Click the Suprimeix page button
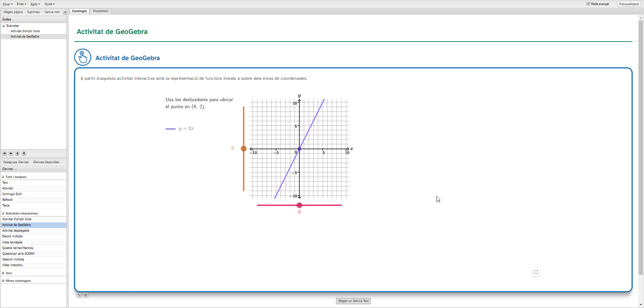The height and width of the screenshot is (308, 644). (34, 12)
